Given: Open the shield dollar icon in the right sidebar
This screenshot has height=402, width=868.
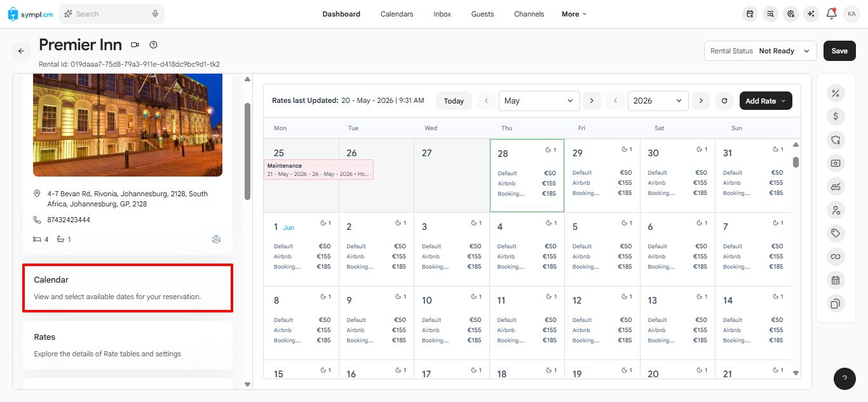Looking at the screenshot, I should pyautogui.click(x=836, y=140).
